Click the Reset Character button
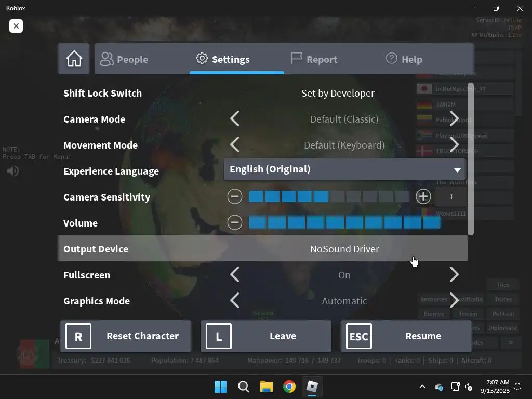The width and height of the screenshot is (532, 399). pyautogui.click(x=126, y=336)
